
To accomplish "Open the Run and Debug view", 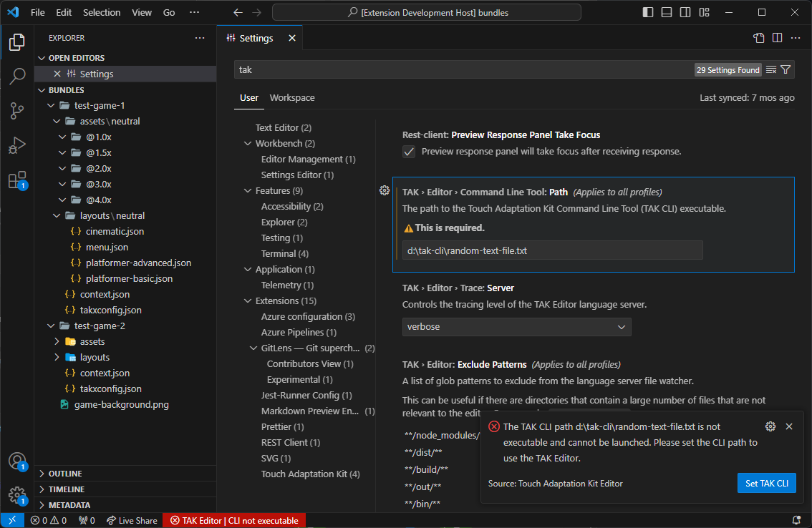I will click(17, 145).
